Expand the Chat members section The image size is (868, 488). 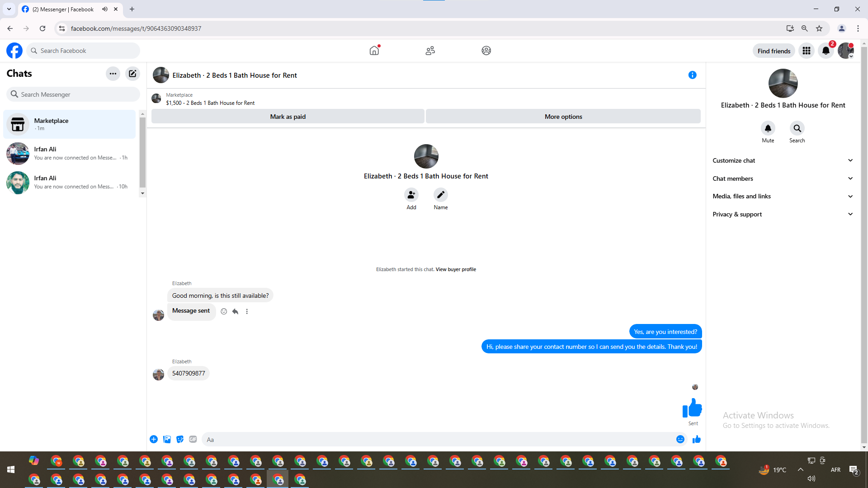pos(783,178)
